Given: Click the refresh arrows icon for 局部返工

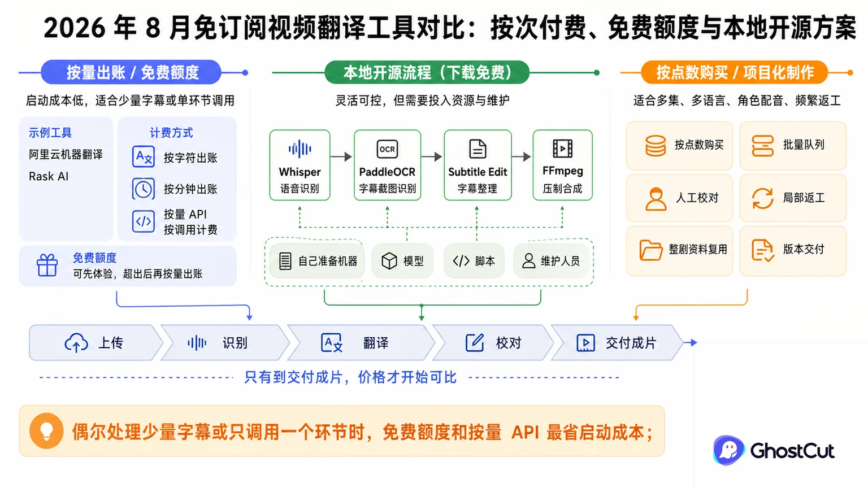Looking at the screenshot, I should click(x=762, y=198).
